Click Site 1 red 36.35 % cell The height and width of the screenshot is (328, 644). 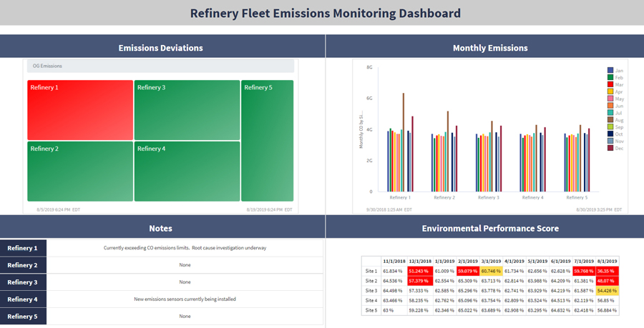(607, 271)
